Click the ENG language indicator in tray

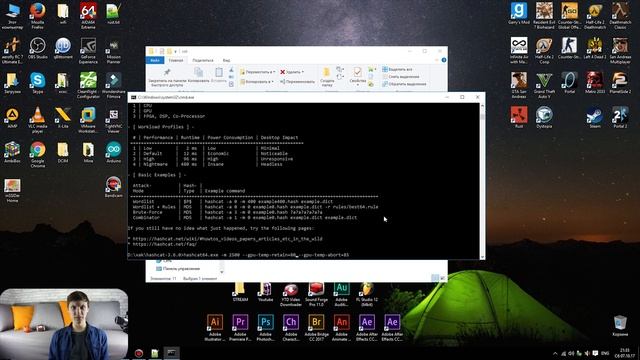[x=605, y=353]
